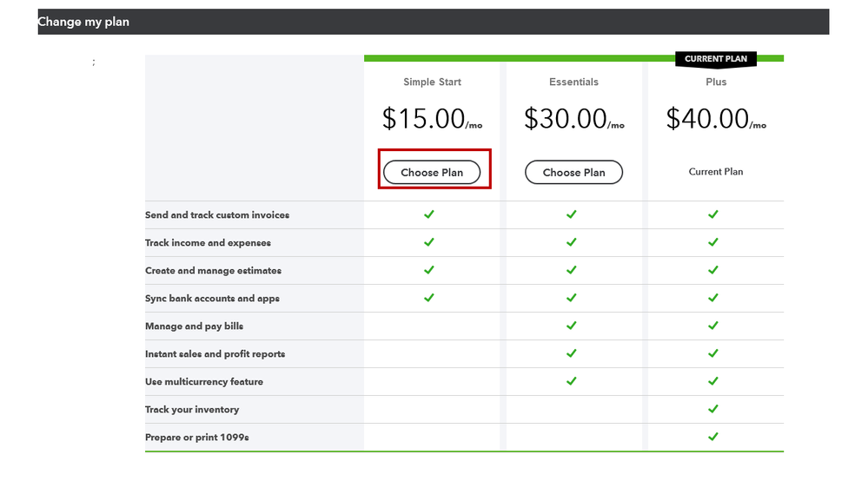Click Choose Plan under Simple Start
Screen dimensions: 868x488
click(432, 172)
